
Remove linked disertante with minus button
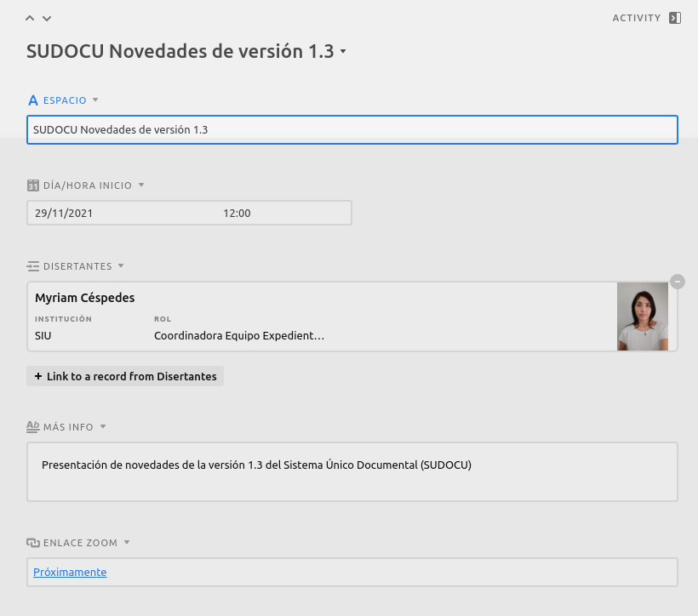coord(678,282)
